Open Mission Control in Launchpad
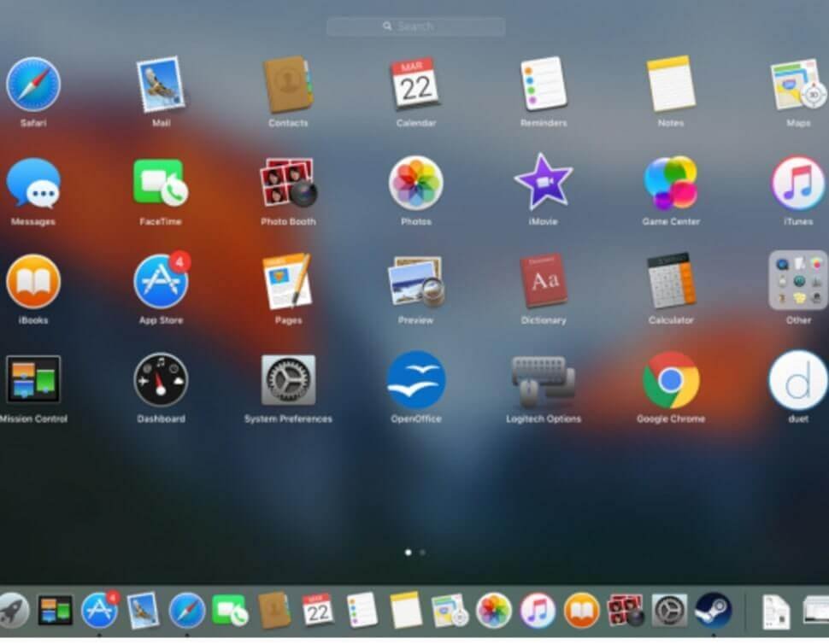The width and height of the screenshot is (829, 644). pyautogui.click(x=33, y=380)
